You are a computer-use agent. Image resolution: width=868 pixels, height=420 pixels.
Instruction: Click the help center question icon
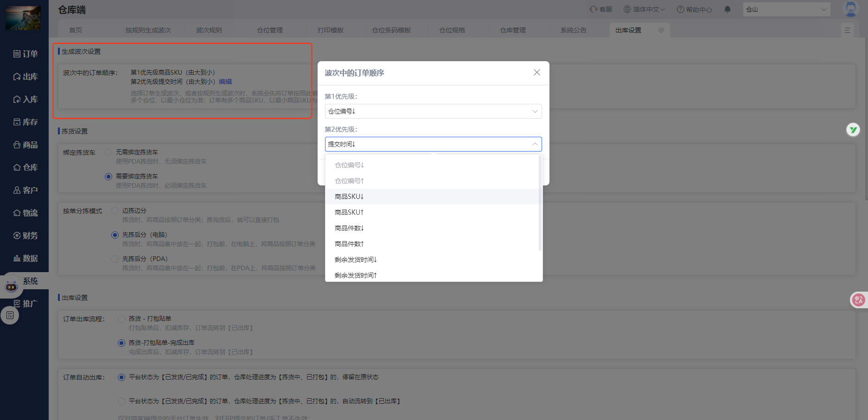[x=680, y=9]
